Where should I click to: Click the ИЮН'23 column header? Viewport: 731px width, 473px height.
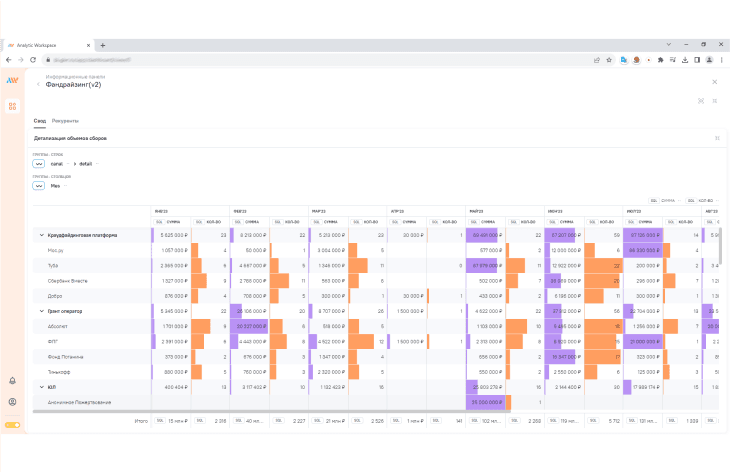(x=555, y=212)
